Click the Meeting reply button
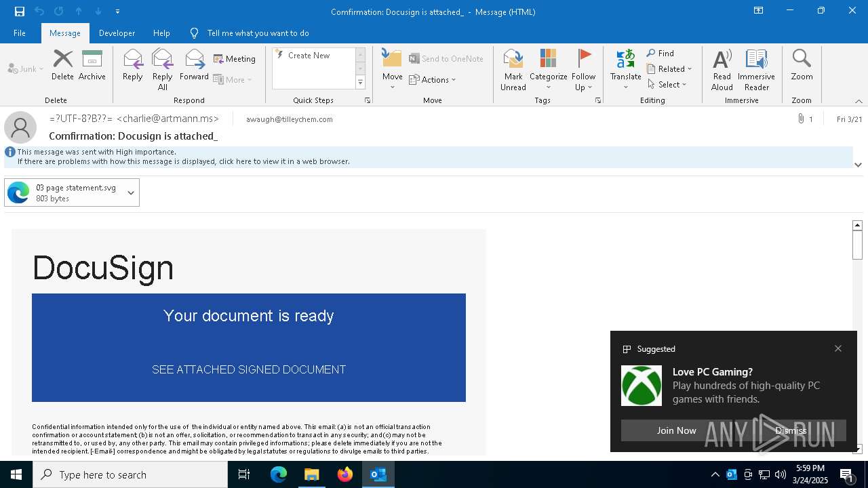 (x=235, y=59)
